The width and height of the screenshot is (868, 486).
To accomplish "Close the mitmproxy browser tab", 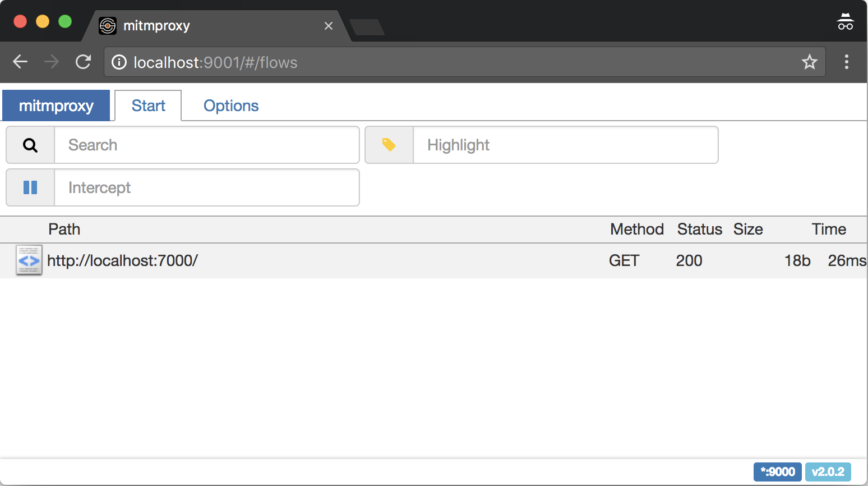I will (x=329, y=26).
